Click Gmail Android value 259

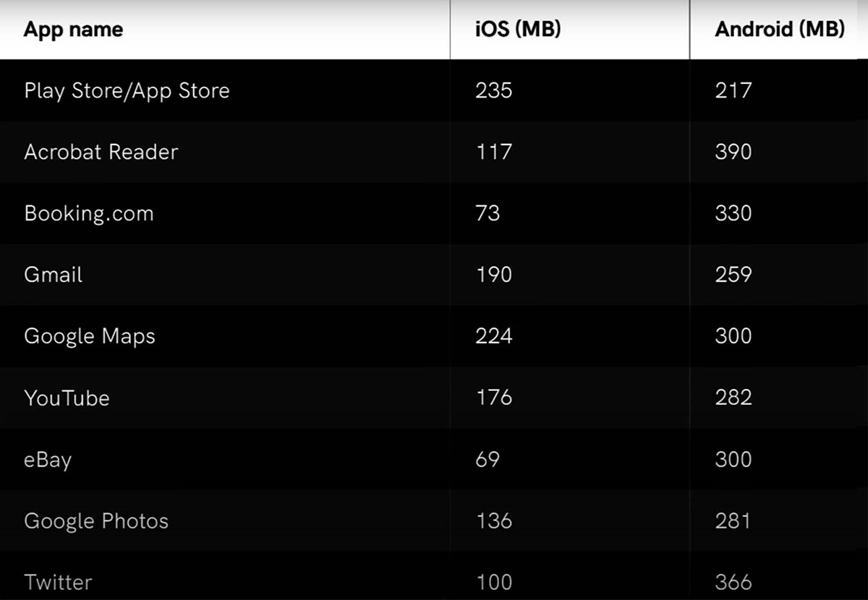733,275
